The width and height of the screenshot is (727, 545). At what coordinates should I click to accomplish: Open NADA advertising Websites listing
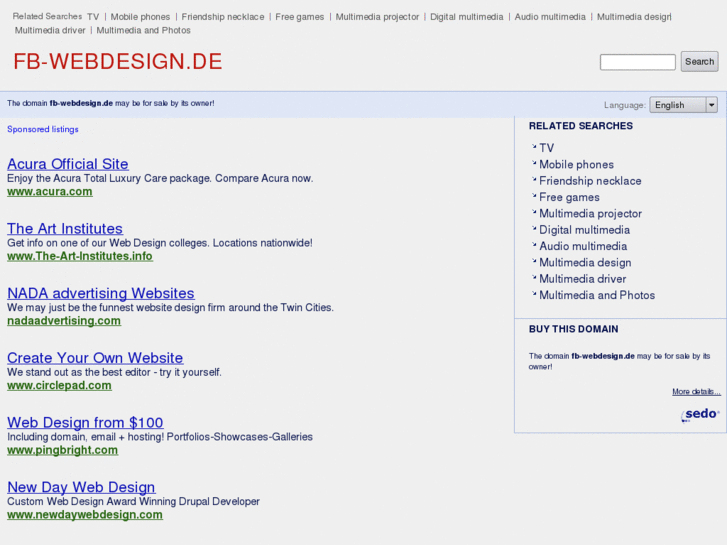click(101, 293)
